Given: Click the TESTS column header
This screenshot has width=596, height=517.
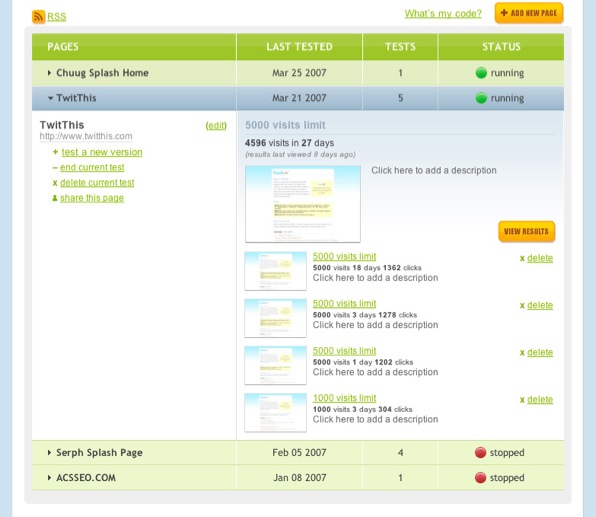Looking at the screenshot, I should pyautogui.click(x=400, y=47).
